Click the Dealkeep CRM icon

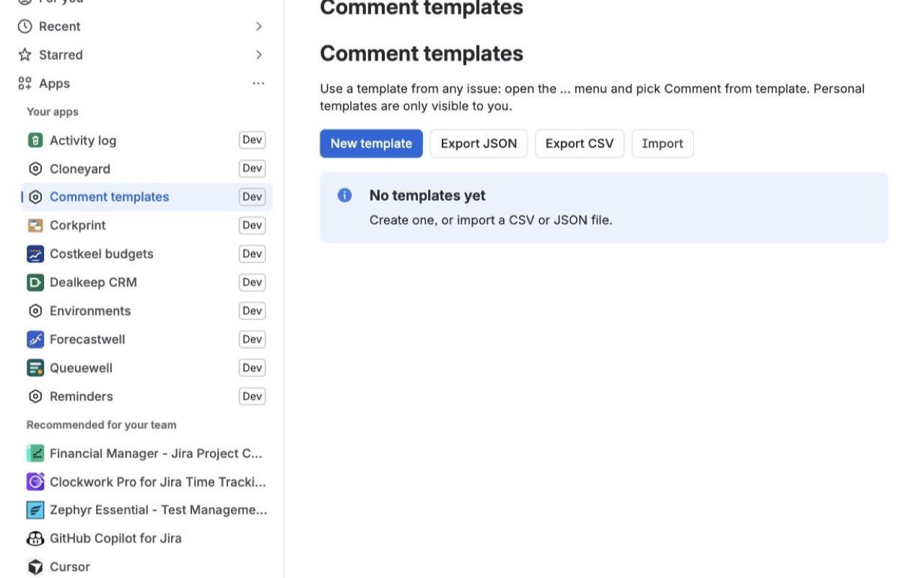[35, 282]
